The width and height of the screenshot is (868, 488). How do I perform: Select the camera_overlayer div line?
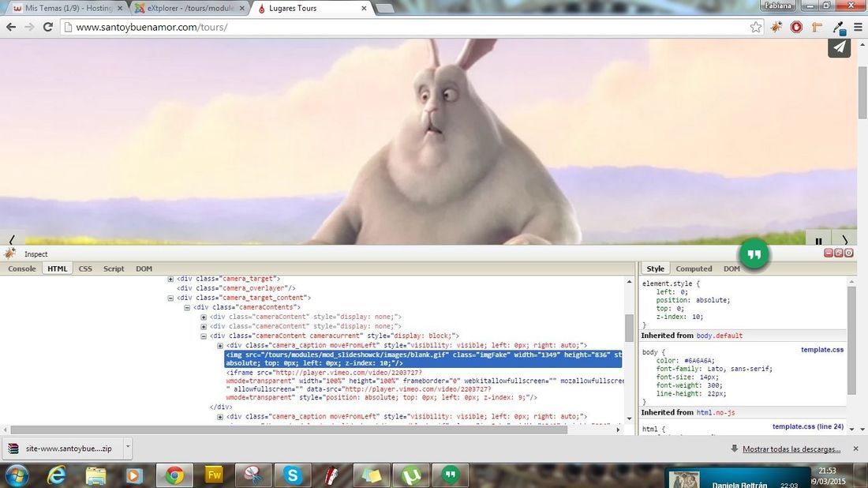pyautogui.click(x=236, y=288)
